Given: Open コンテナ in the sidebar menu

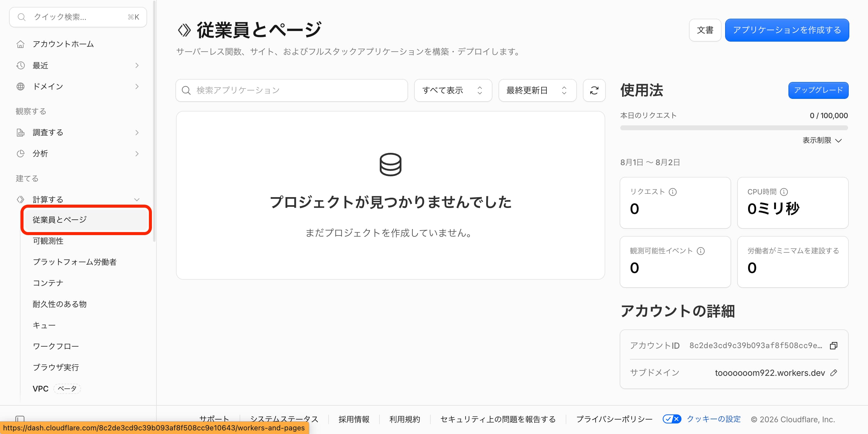Looking at the screenshot, I should pos(48,283).
